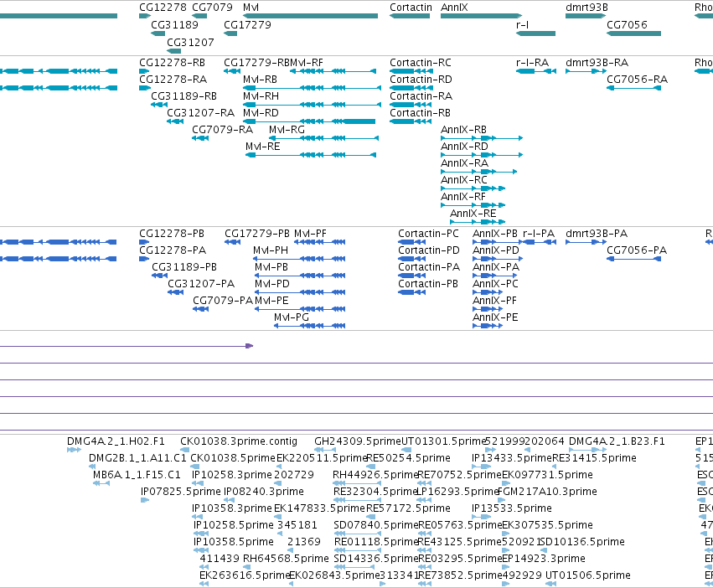Select transcript CG7079-RA
713x588 pixels.
click(200, 138)
